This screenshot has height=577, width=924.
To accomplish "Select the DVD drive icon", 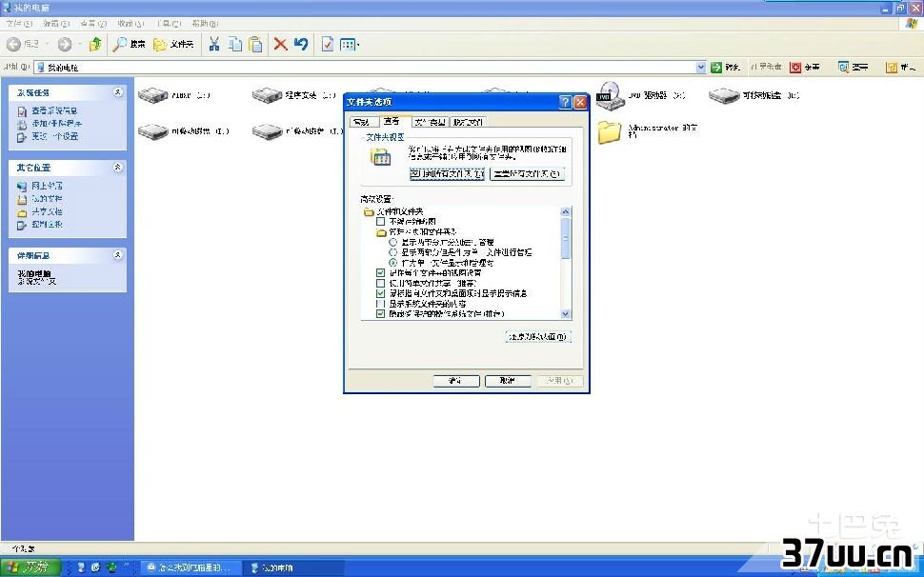I will click(x=610, y=95).
